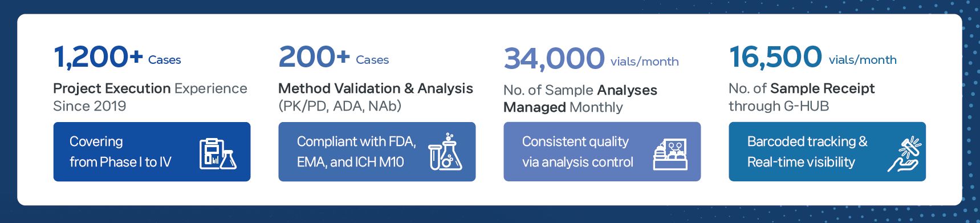Click the test tube and flask icon
Screen dimensions: 980x223
445,152
